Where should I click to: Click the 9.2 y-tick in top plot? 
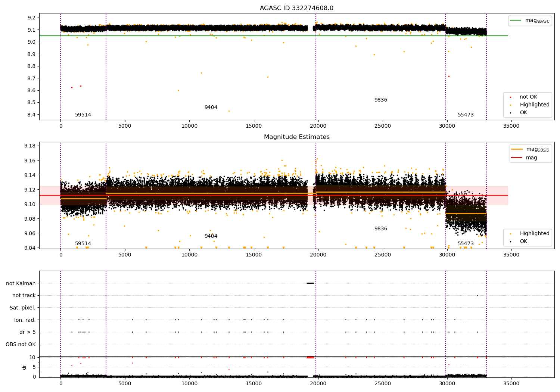pos(32,18)
